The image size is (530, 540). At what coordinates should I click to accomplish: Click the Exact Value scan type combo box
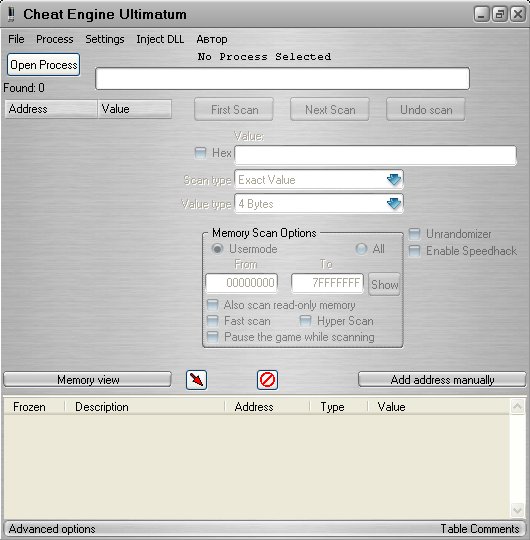[319, 179]
